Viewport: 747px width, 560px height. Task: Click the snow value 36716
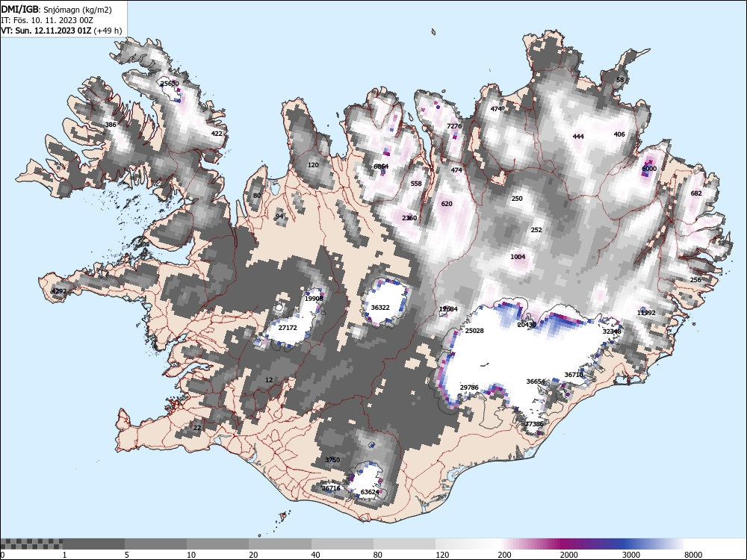point(331,488)
